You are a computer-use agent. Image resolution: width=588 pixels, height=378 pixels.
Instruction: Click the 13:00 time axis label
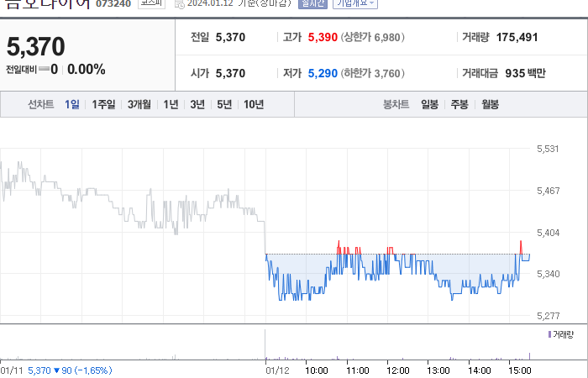pyautogui.click(x=438, y=370)
